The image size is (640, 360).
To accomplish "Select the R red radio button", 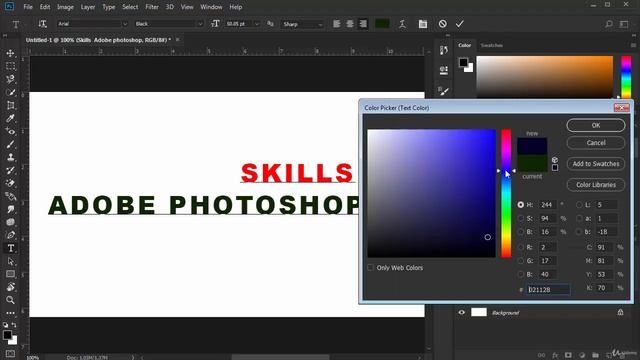I will [521, 247].
